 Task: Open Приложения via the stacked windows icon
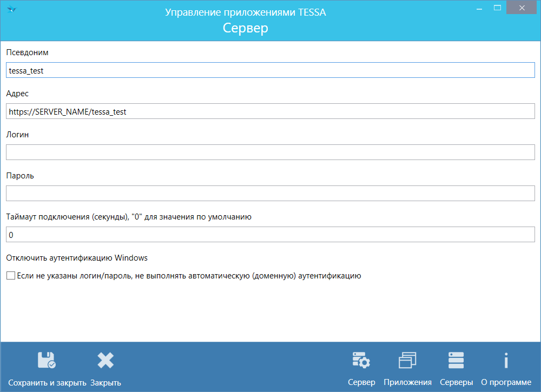407,360
